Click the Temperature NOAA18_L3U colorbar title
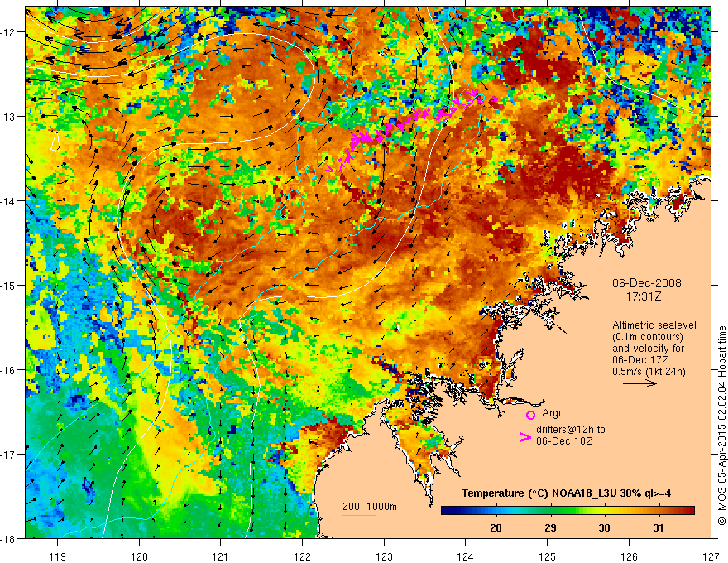 (x=566, y=493)
